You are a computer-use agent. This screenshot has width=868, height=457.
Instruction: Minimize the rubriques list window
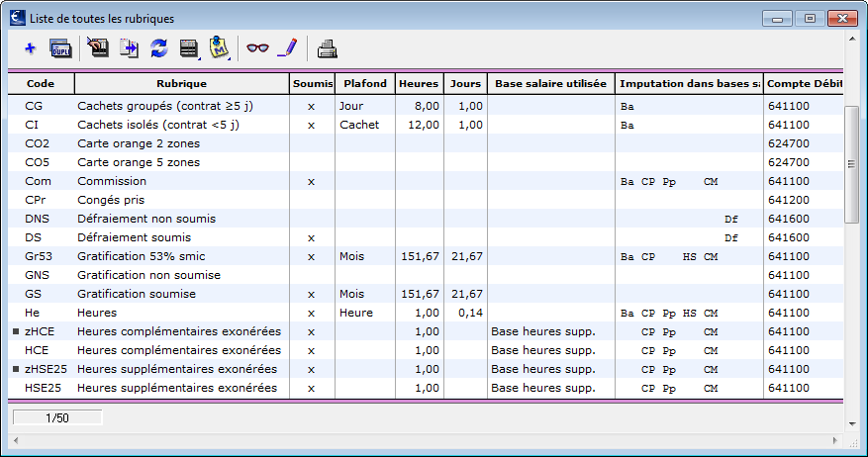(x=777, y=18)
